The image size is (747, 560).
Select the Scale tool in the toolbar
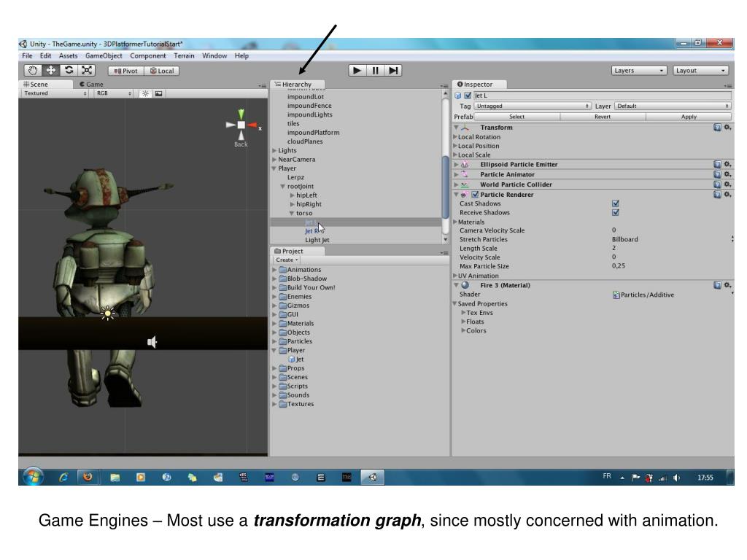point(87,71)
